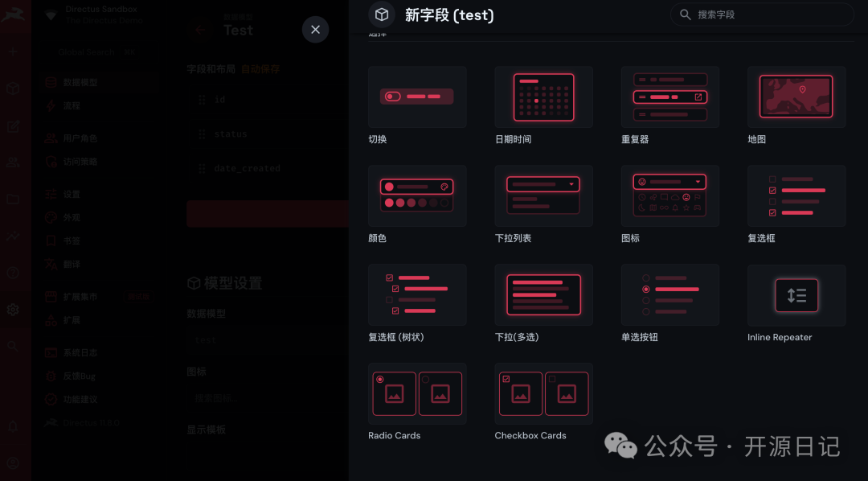
Task: Click the Global Search box
Action: pos(100,52)
